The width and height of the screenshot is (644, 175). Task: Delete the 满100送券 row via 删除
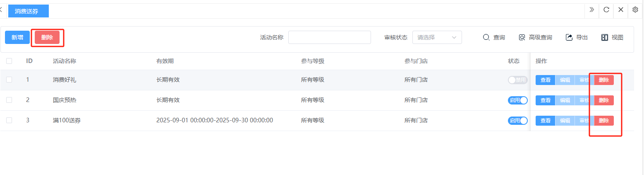[604, 121]
